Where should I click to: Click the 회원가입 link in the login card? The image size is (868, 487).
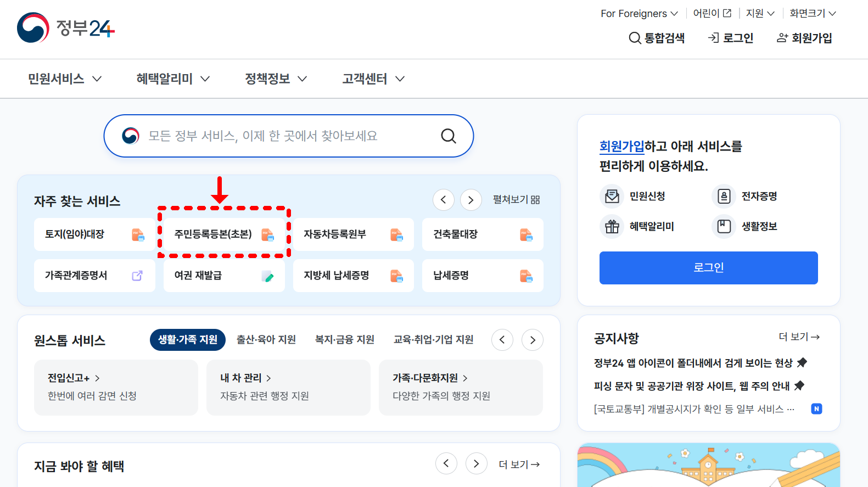pyautogui.click(x=622, y=147)
